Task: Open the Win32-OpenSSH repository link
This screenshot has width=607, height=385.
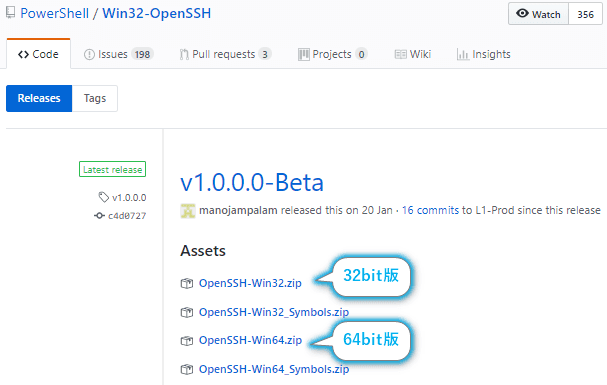Action: point(156,14)
